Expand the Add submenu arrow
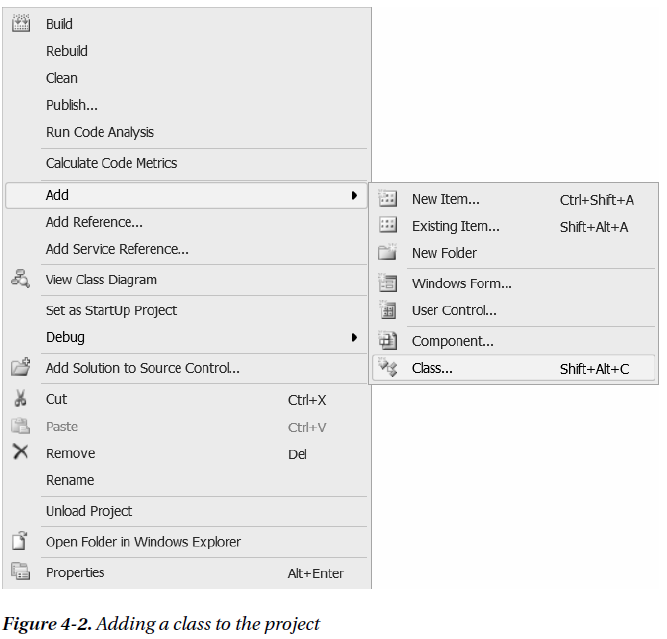This screenshot has width=667, height=639. pyautogui.click(x=354, y=195)
